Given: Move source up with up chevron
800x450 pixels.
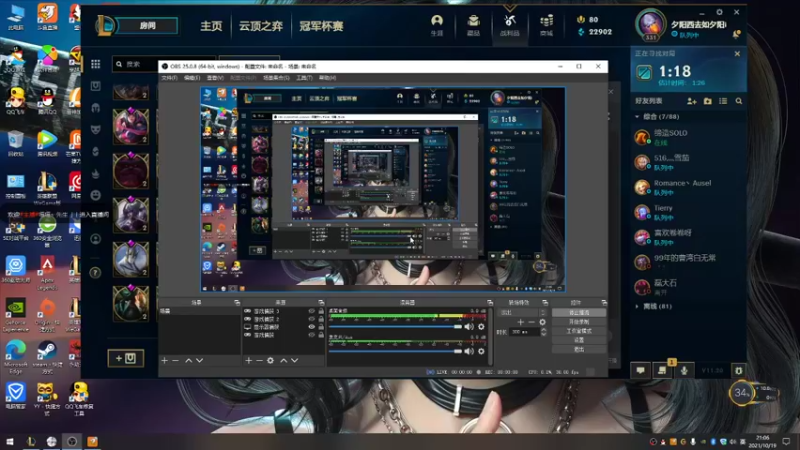Looking at the screenshot, I should pyautogui.click(x=284, y=360).
